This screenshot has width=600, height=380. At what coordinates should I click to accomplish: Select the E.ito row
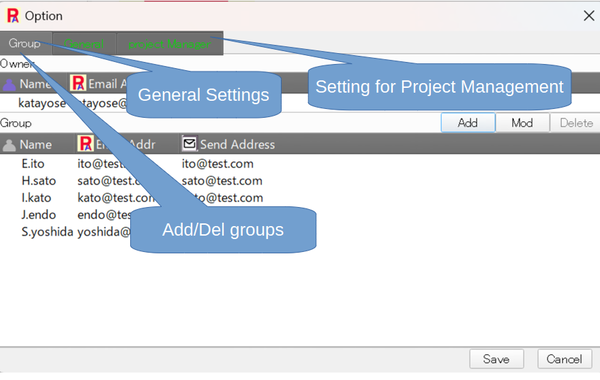[300, 164]
